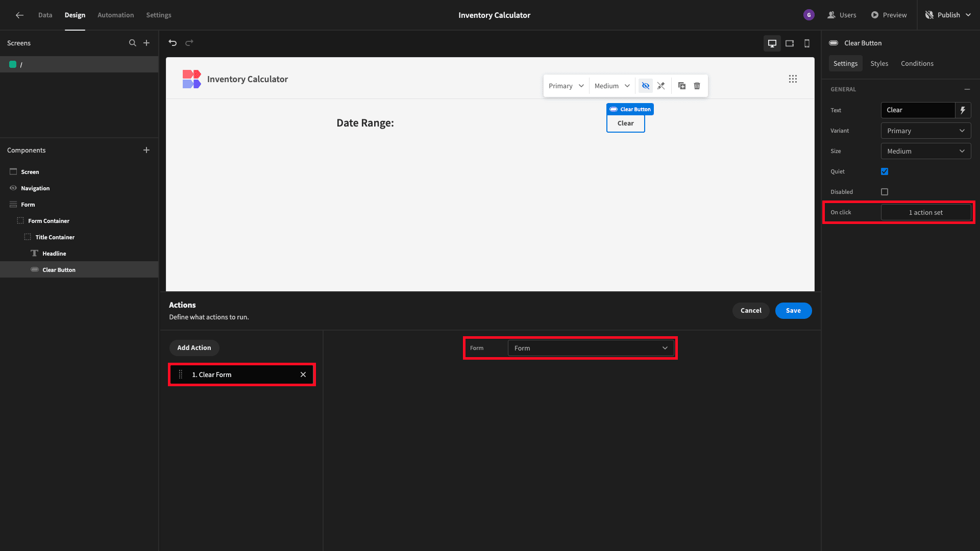Viewport: 980px width, 551px height.
Task: Open the top Settings tab
Action: click(x=159, y=15)
